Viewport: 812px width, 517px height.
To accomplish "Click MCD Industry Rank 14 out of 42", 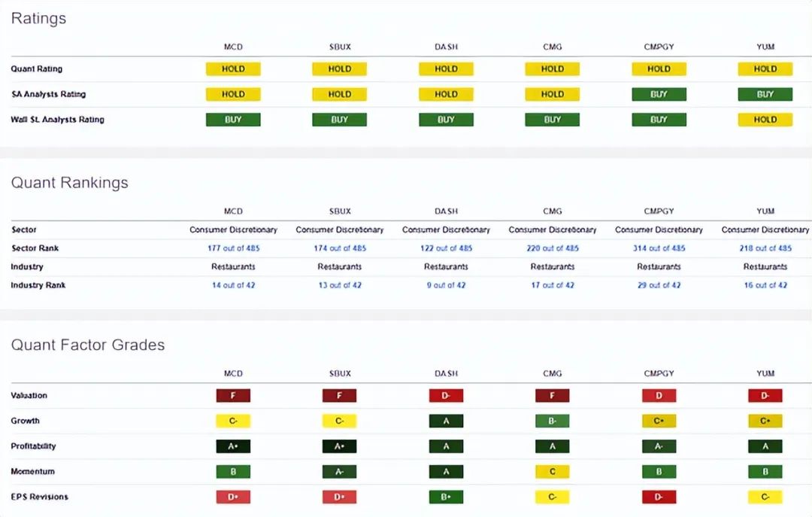I will 234,285.
